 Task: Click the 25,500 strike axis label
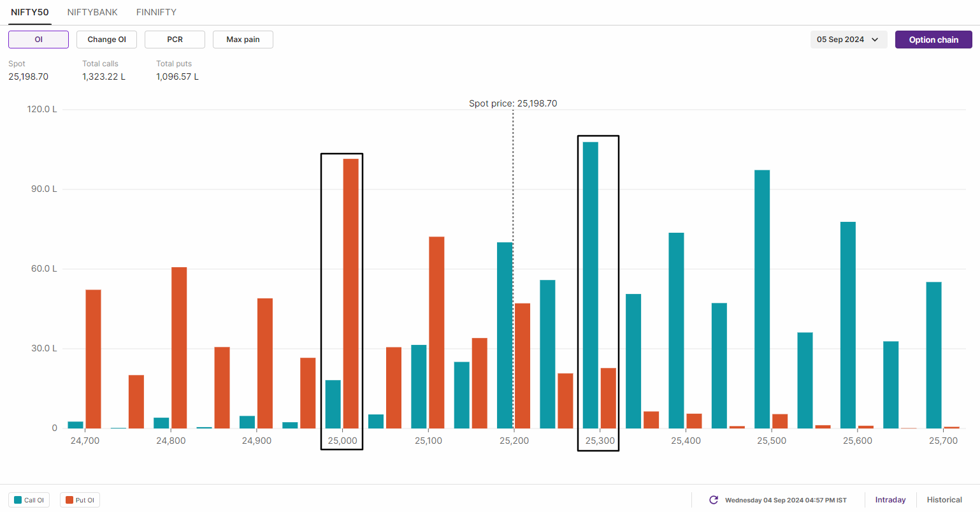772,441
